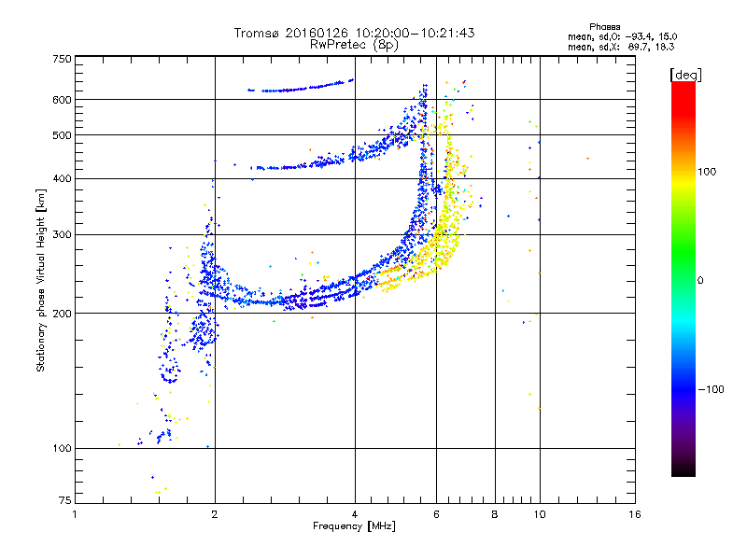Click the y-axis tick label '750'
This screenshot has height=560, width=747.
(x=63, y=59)
